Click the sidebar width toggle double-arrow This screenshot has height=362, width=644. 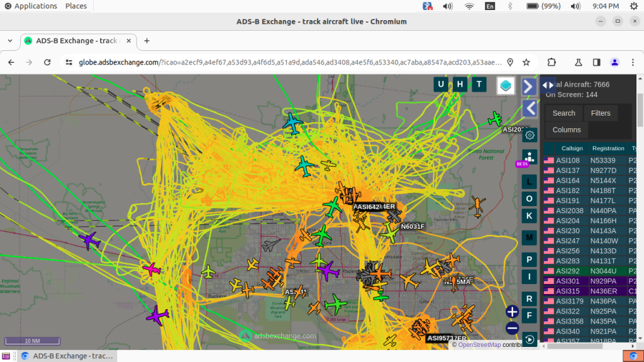pyautogui.click(x=548, y=85)
